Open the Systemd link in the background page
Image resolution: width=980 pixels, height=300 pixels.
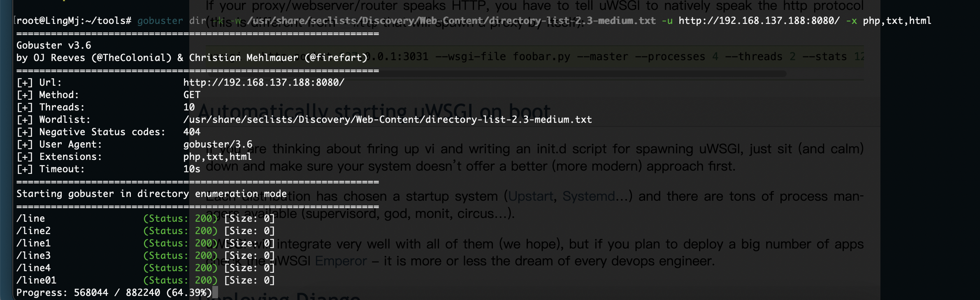click(588, 196)
